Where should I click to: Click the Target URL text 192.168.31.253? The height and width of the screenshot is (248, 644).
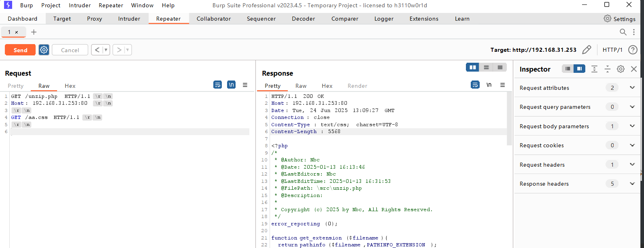[x=554, y=50]
